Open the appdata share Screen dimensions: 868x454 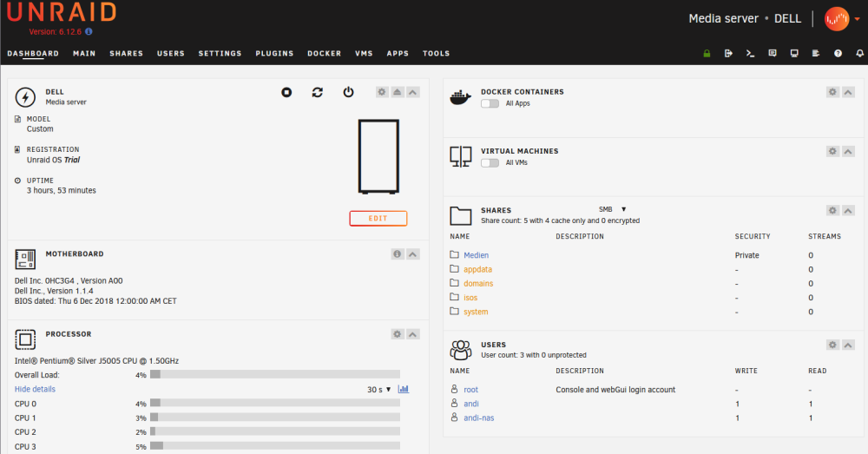point(477,269)
